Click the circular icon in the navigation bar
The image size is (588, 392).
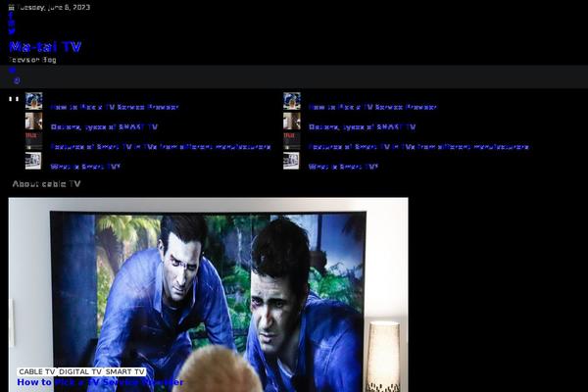pyautogui.click(x=17, y=80)
